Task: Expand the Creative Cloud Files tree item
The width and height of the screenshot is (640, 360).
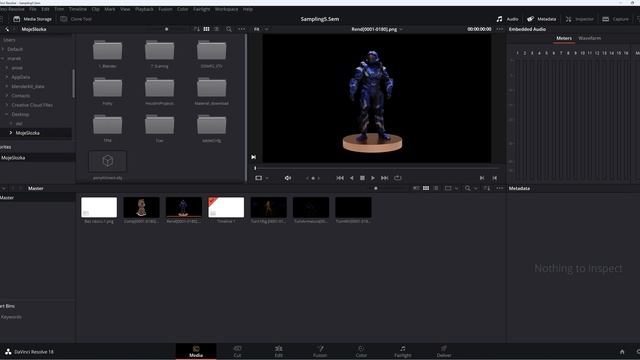Action: (x=7, y=105)
